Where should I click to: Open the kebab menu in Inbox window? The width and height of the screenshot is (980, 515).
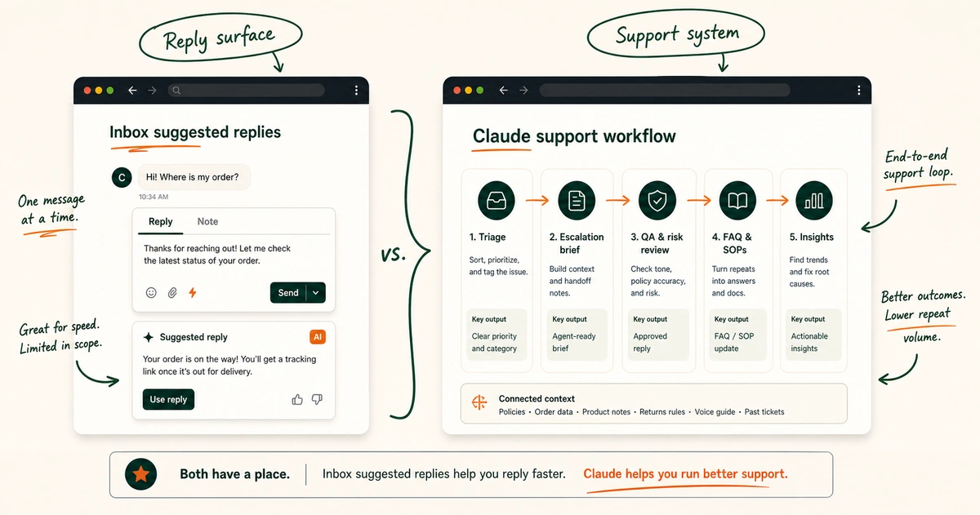click(x=356, y=91)
